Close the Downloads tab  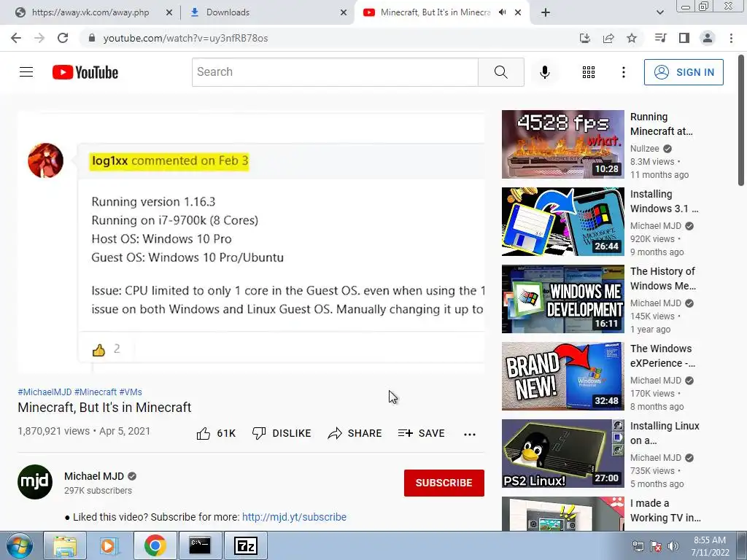click(344, 12)
